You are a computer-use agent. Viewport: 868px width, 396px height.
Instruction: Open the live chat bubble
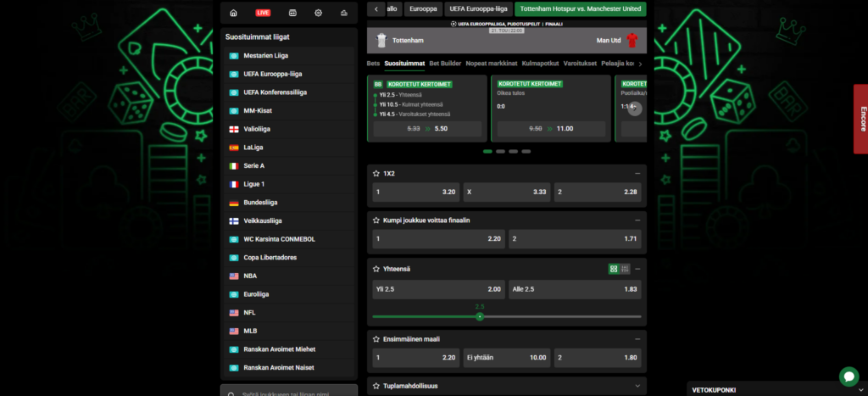coord(849,376)
